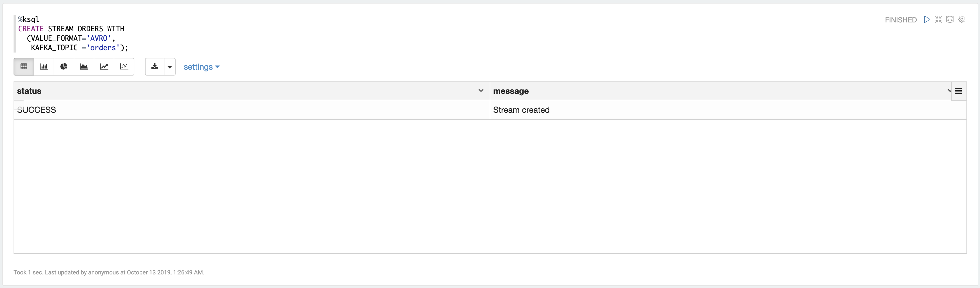The image size is (980, 288).
Task: Select the 'Stream created' table cell
Action: [521, 110]
